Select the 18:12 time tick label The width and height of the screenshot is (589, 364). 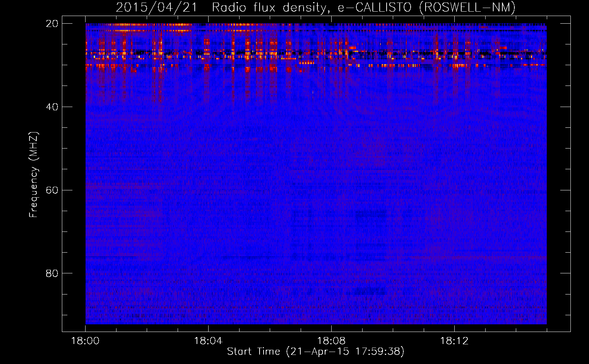point(454,341)
